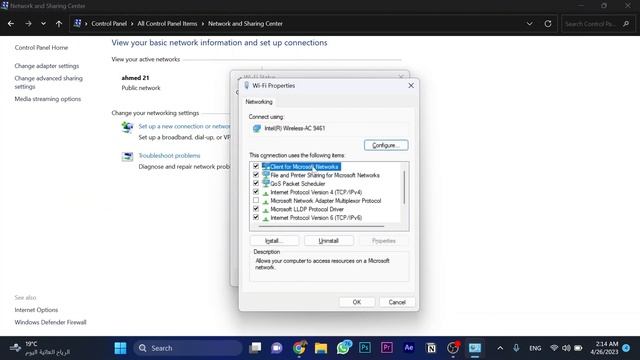The image size is (640, 360).
Task: Toggle QoS Packet Scheduler checkbox
Action: (256, 183)
